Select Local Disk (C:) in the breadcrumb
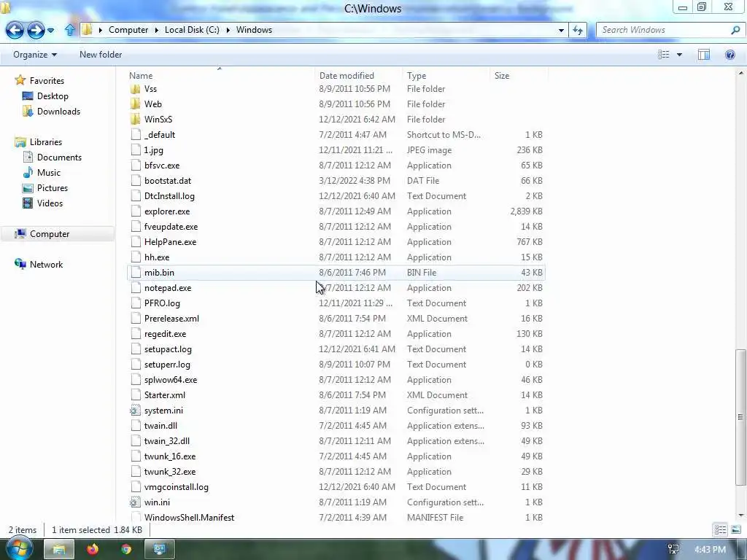This screenshot has width=747, height=560. tap(192, 29)
